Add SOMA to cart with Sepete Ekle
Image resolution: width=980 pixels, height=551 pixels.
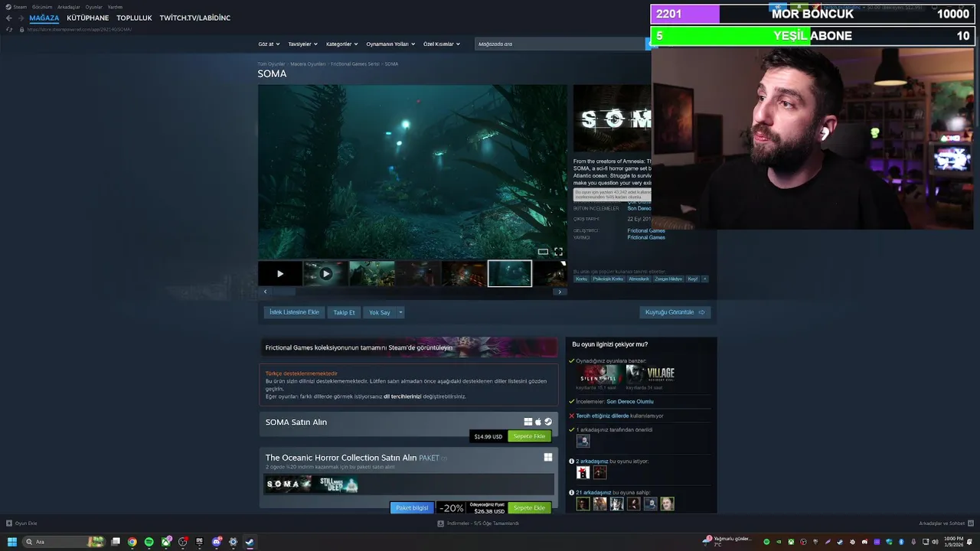pyautogui.click(x=529, y=436)
